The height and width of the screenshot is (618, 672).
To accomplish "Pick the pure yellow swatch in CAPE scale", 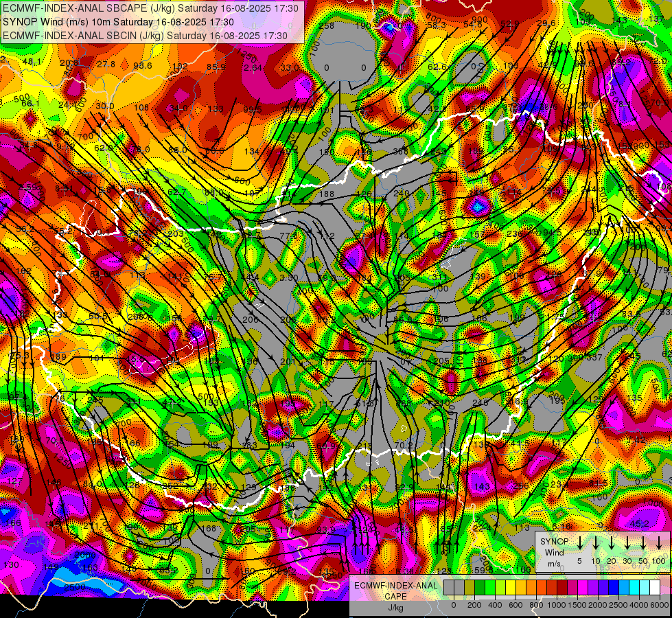I will pos(511,587).
